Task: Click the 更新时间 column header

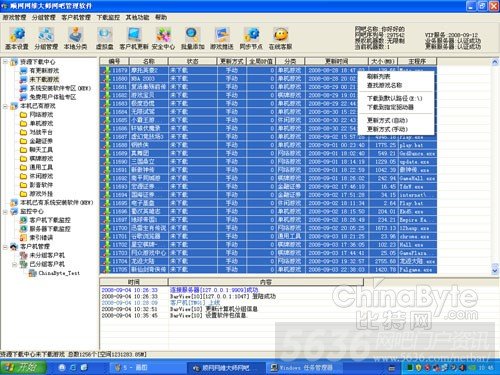Action: click(x=336, y=61)
